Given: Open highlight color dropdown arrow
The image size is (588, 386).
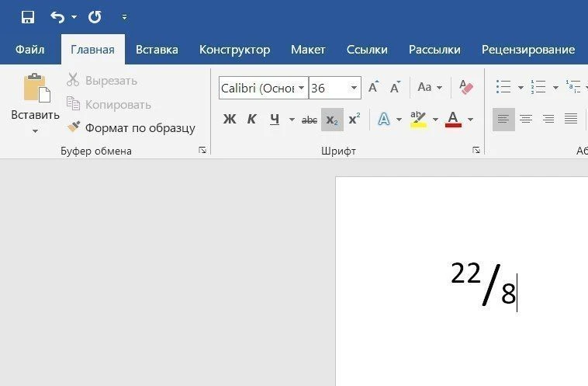Looking at the screenshot, I should tap(435, 120).
